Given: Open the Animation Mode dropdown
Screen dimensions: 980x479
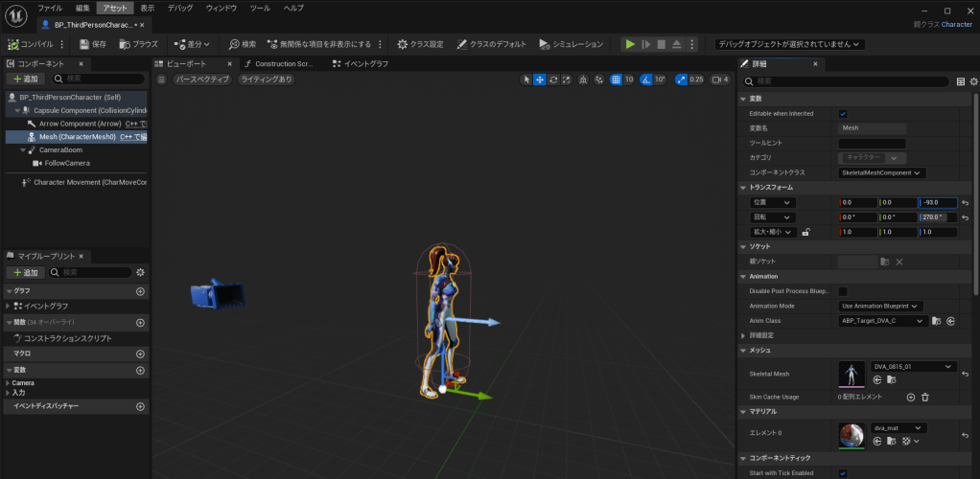Looking at the screenshot, I should (x=880, y=306).
